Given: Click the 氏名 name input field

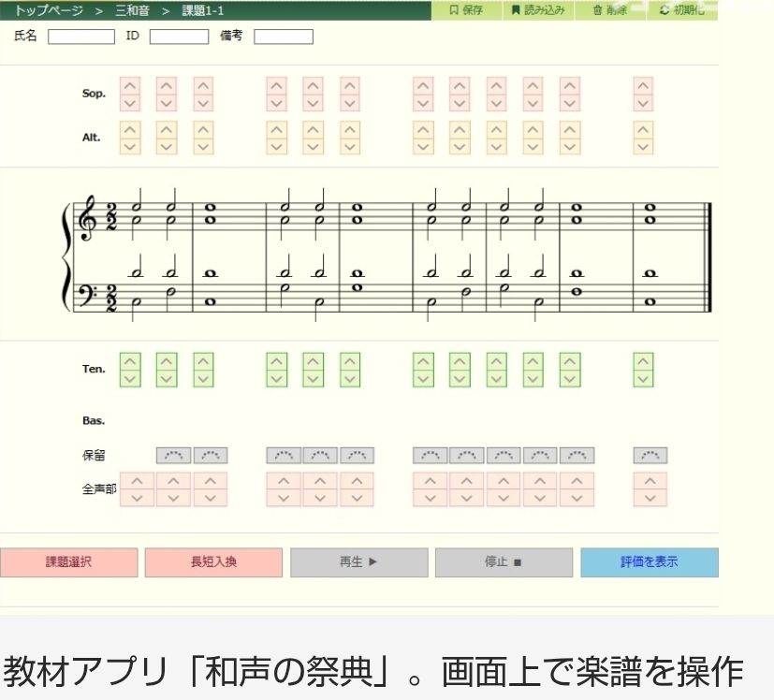Looking at the screenshot, I should click(x=80, y=37).
